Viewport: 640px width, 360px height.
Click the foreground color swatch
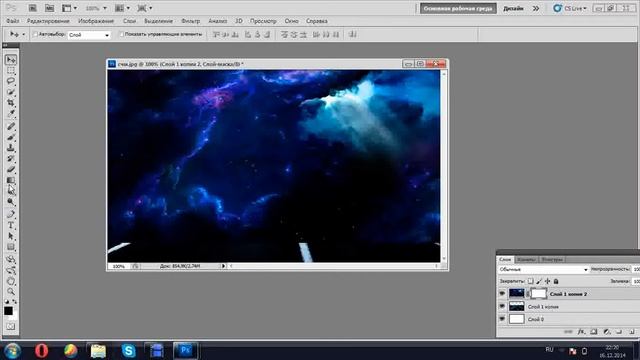point(8,311)
